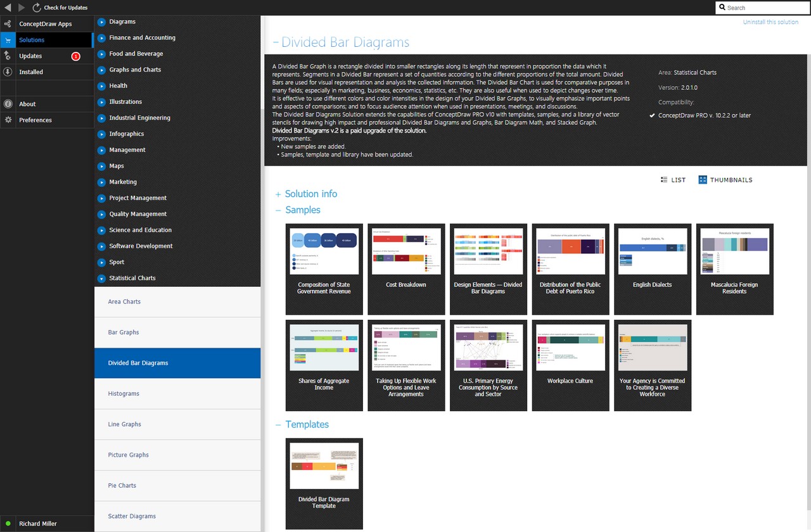
Task: Open the Cost Breakdown sample
Action: (x=406, y=269)
